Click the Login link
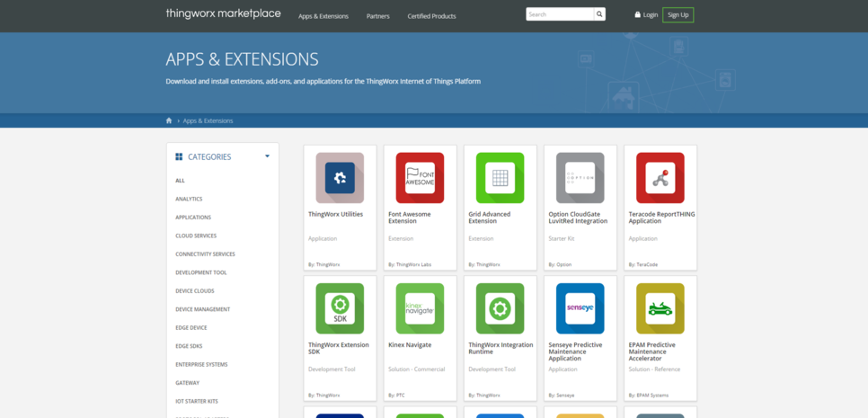868x418 pixels. click(x=646, y=15)
